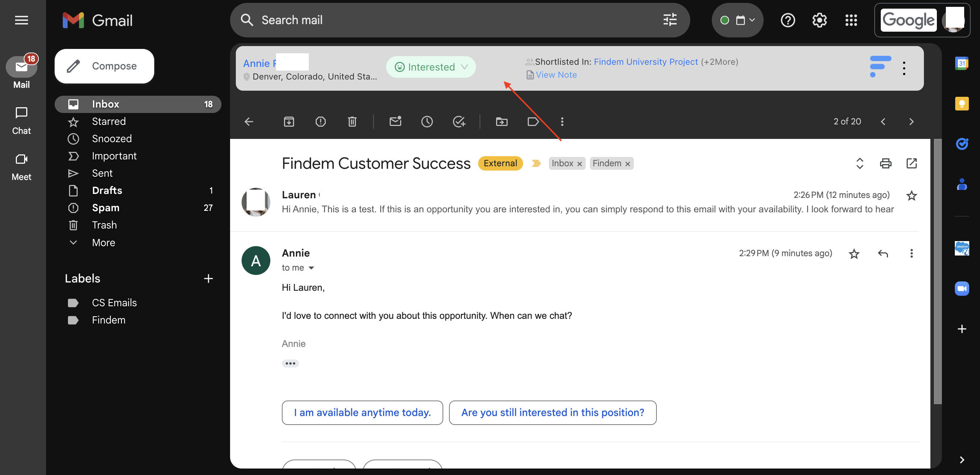Click the Compose button
This screenshot has width=980, height=475.
pos(104,66)
